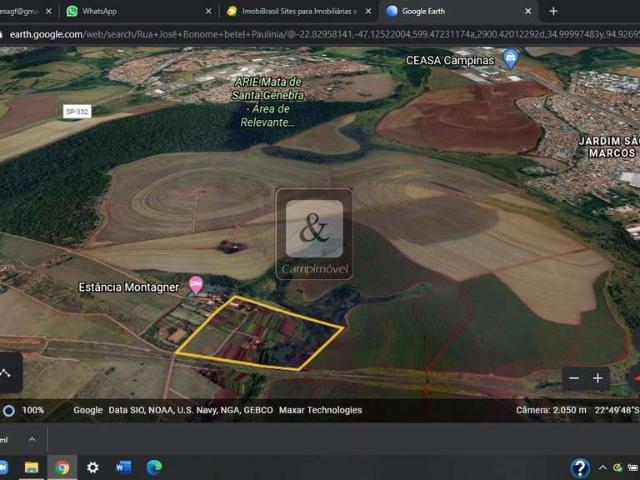Click the Google attribution logo
Image resolution: width=640 pixels, height=480 pixels.
(x=88, y=410)
